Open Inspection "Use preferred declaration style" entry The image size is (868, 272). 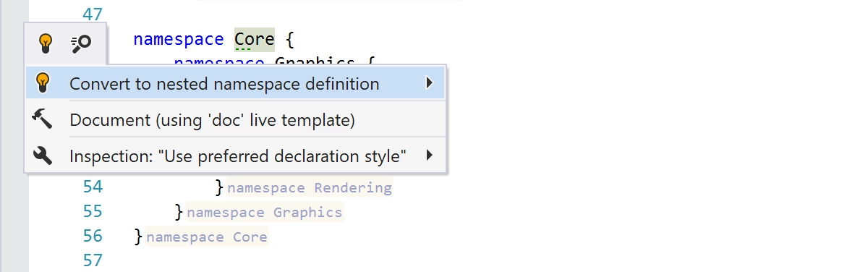(x=236, y=155)
